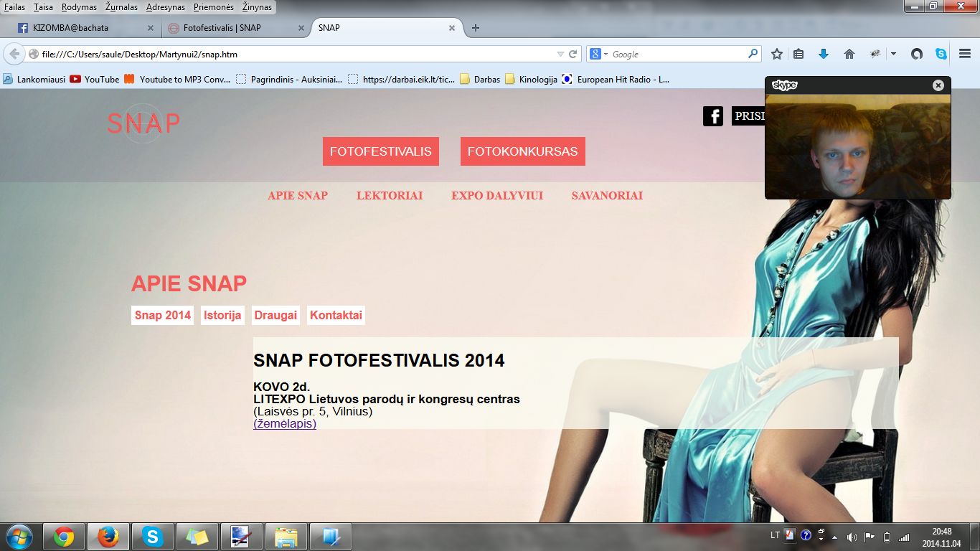Open the APIE SNAP nav link
Image resolution: width=980 pixels, height=551 pixels.
coord(298,195)
